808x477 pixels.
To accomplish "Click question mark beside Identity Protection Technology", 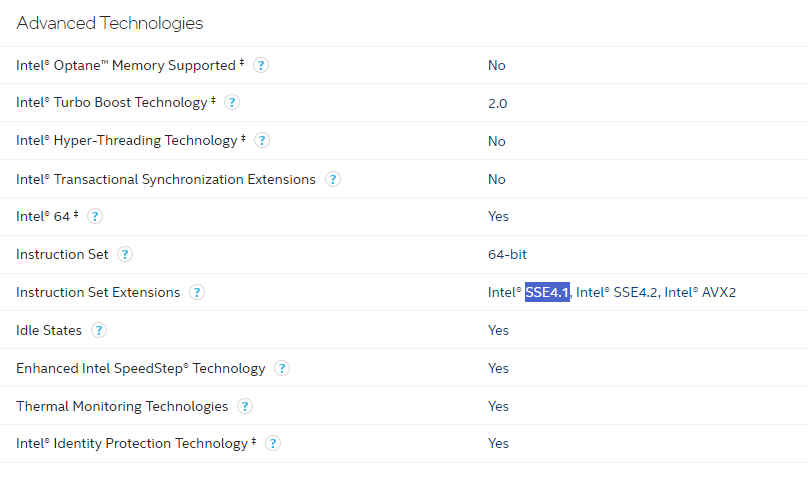I will [x=273, y=443].
